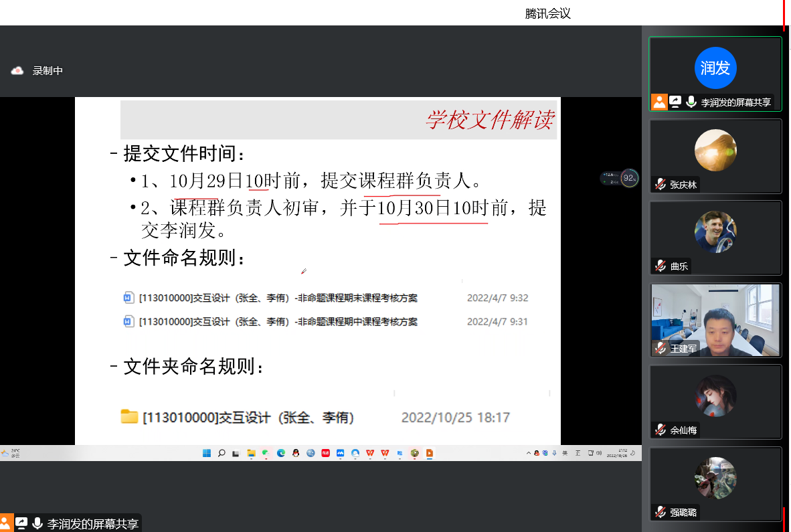This screenshot has height=532, width=791.
Task: Click the 英 input method indicator
Action: point(565,453)
